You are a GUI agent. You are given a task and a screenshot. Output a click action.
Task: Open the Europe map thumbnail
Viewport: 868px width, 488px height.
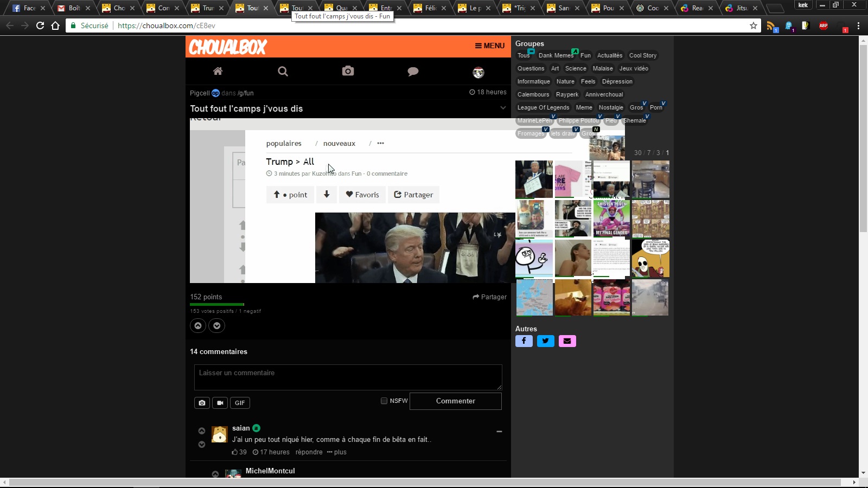click(534, 298)
